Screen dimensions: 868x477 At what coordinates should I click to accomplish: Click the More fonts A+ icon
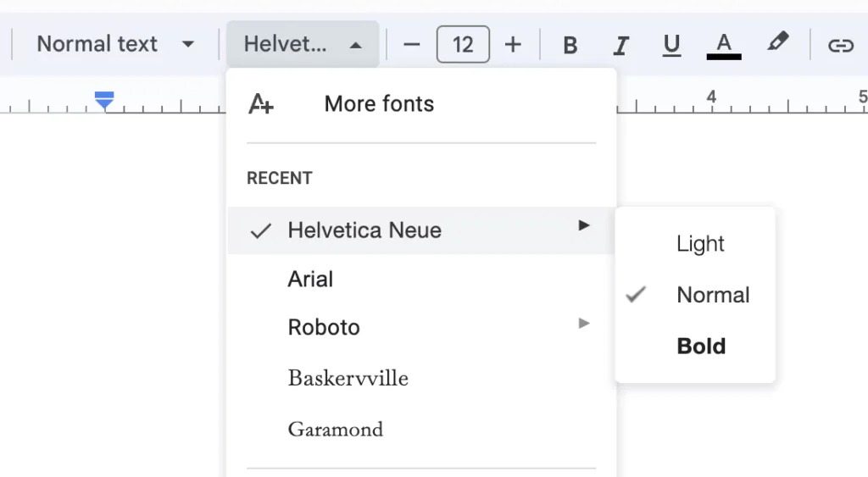(x=261, y=104)
